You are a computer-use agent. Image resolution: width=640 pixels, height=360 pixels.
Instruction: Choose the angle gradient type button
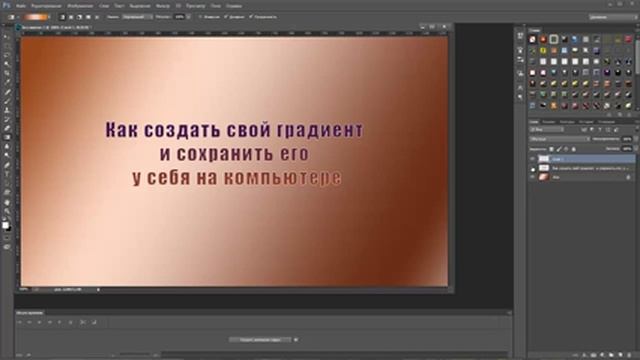tap(79, 17)
